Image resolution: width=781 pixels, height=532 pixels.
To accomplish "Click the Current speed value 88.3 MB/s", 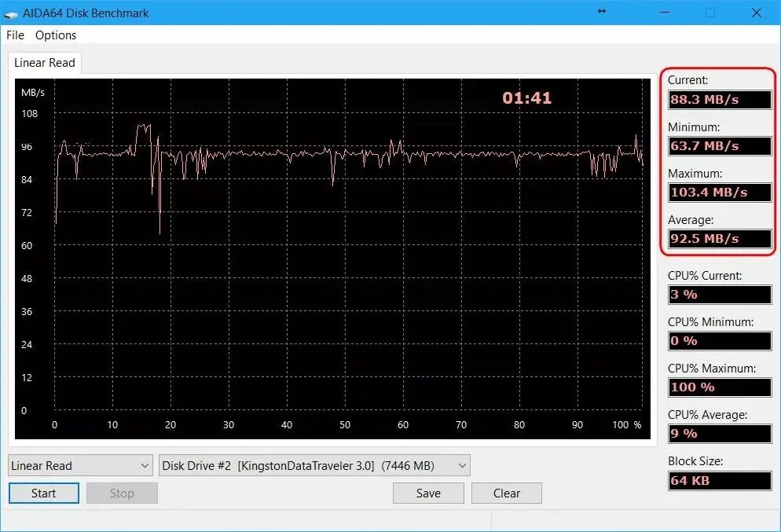I will 720,100.
